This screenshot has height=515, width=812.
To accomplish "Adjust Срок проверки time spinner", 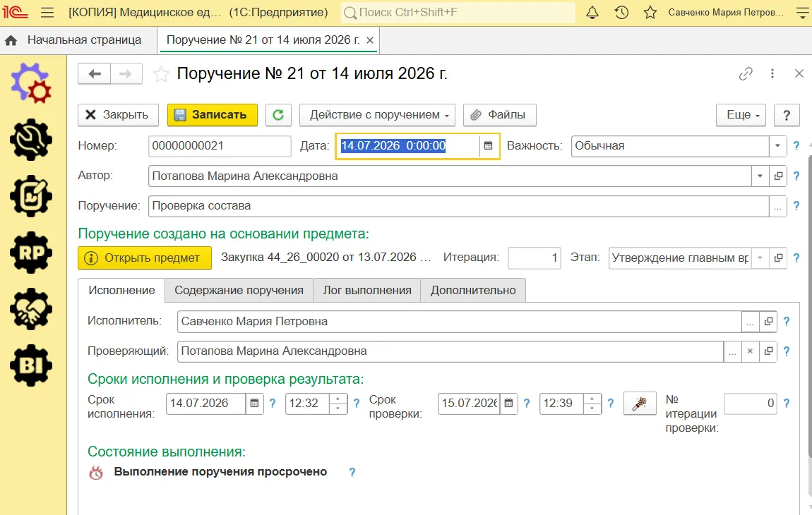I will point(592,404).
